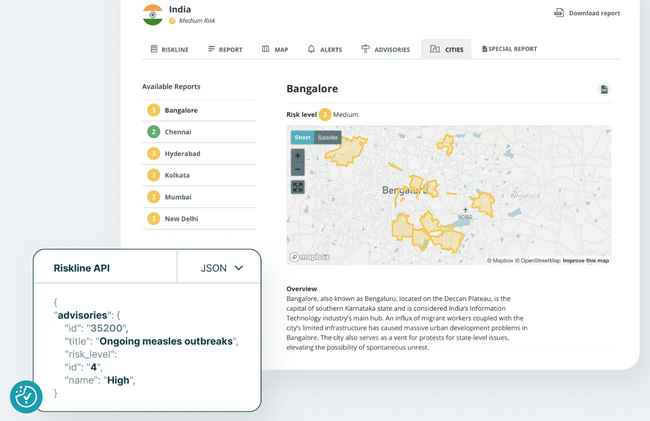Switch the map to Street view

(x=303, y=137)
